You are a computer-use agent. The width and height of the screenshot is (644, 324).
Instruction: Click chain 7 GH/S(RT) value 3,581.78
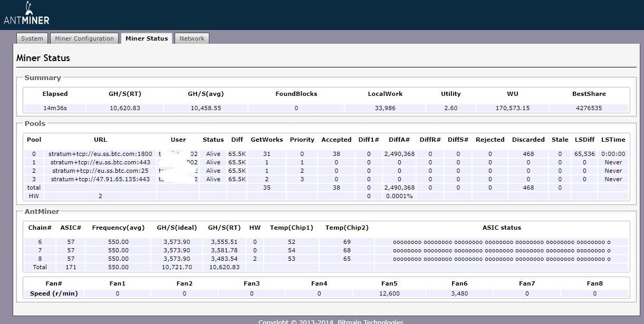(224, 250)
